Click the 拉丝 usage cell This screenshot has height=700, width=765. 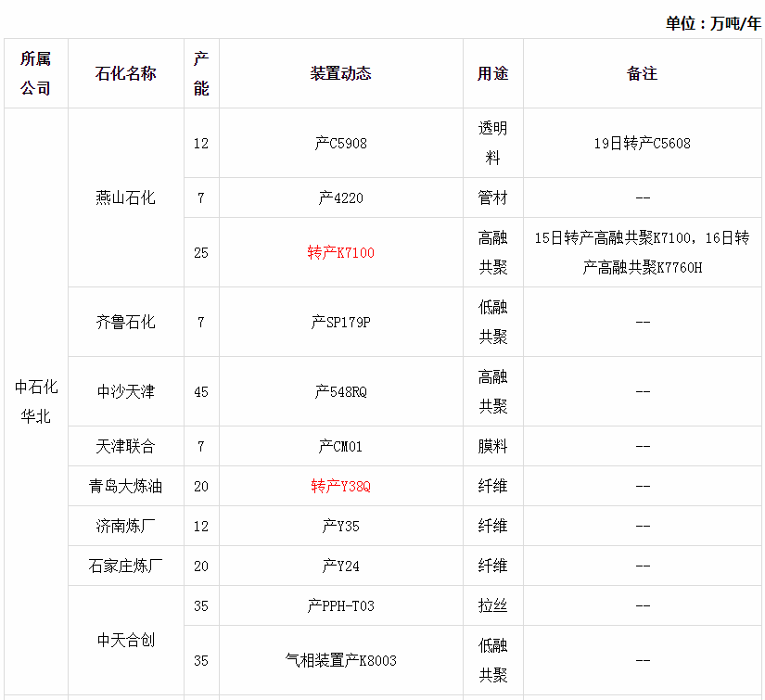point(492,605)
